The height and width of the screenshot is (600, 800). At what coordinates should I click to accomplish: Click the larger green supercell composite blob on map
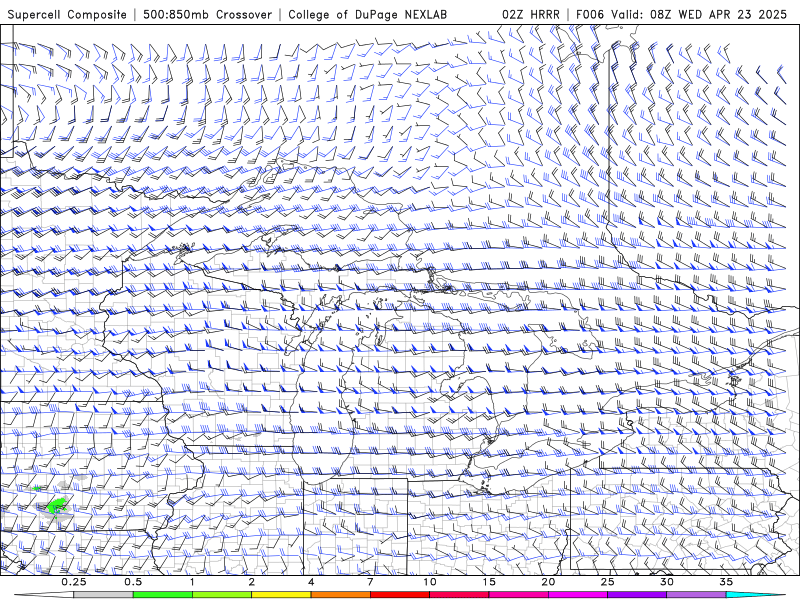(x=57, y=506)
